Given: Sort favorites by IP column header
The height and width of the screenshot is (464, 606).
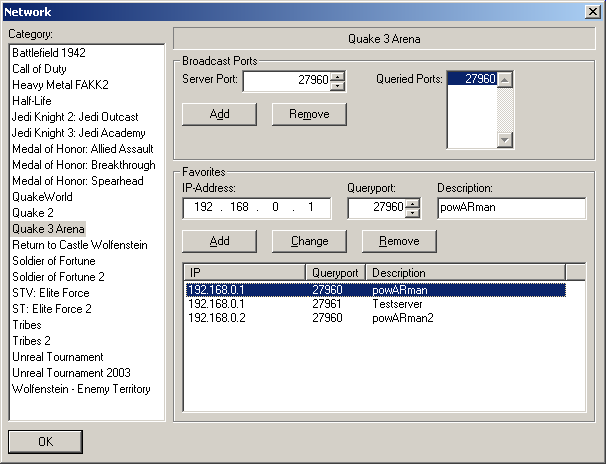Looking at the screenshot, I should (245, 273).
